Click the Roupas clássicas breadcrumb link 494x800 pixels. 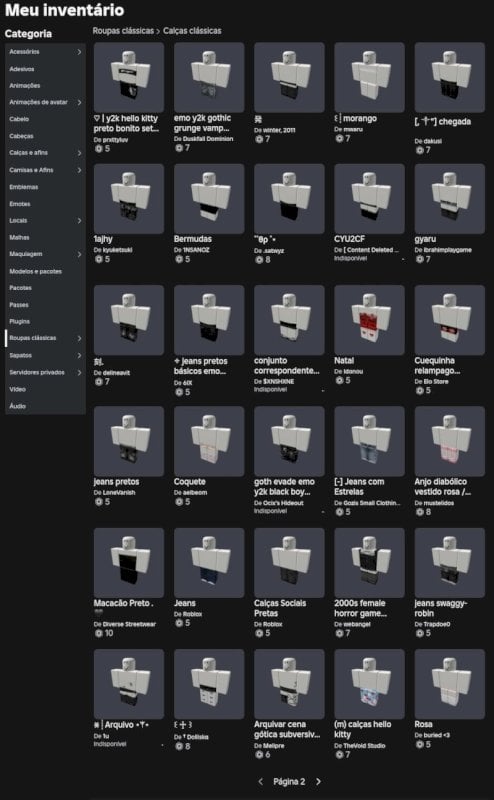[123, 31]
